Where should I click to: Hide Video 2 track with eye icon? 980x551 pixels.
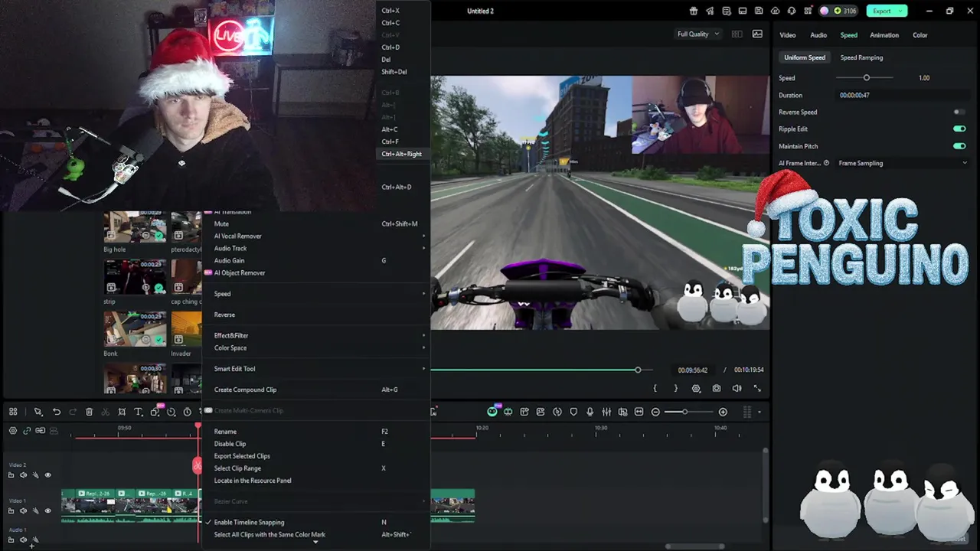(x=47, y=475)
